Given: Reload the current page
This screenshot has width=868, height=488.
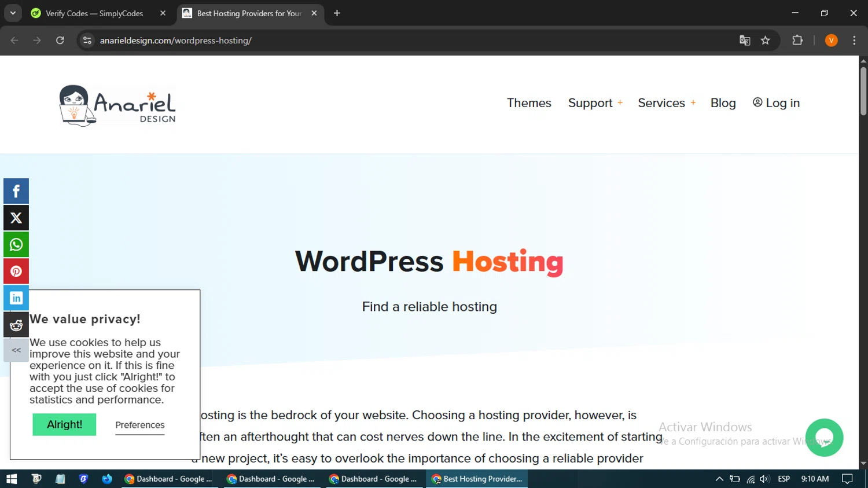Looking at the screenshot, I should (x=60, y=41).
